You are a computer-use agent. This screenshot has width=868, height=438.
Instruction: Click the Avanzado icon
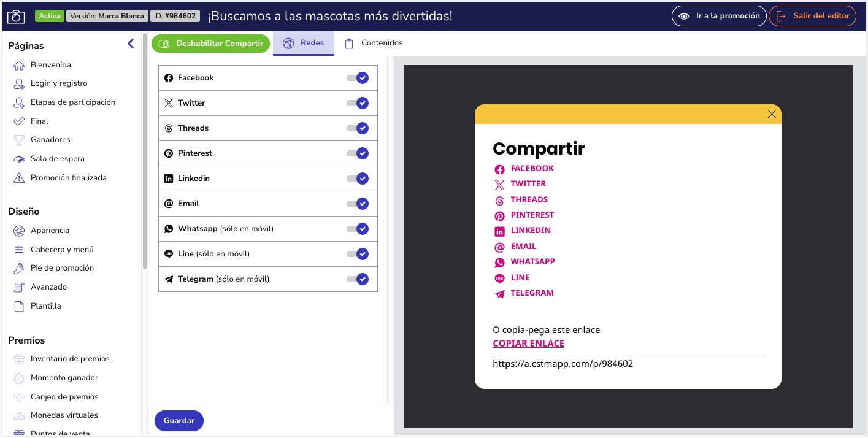tap(19, 287)
